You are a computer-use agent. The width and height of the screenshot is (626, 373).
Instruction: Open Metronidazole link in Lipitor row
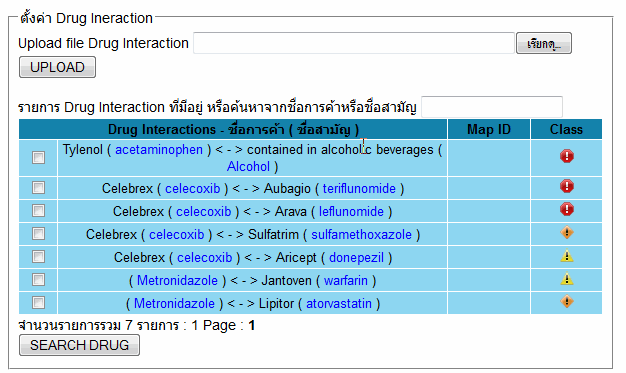tap(174, 304)
